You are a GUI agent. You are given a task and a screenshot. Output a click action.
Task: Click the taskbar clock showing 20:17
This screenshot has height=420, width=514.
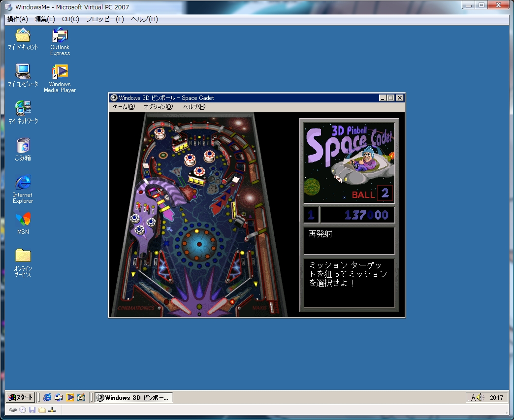pos(496,398)
